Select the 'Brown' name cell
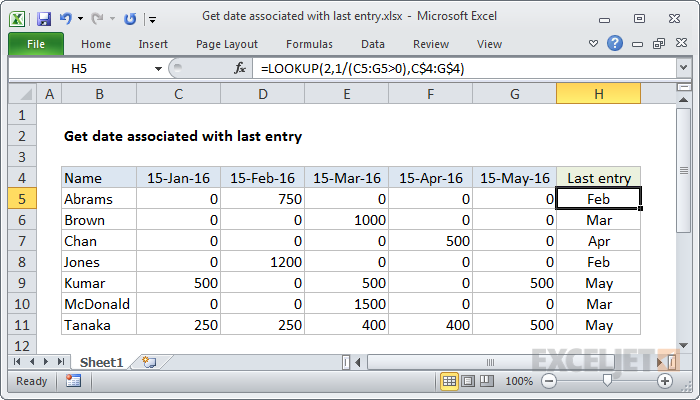The image size is (700, 400). click(99, 220)
